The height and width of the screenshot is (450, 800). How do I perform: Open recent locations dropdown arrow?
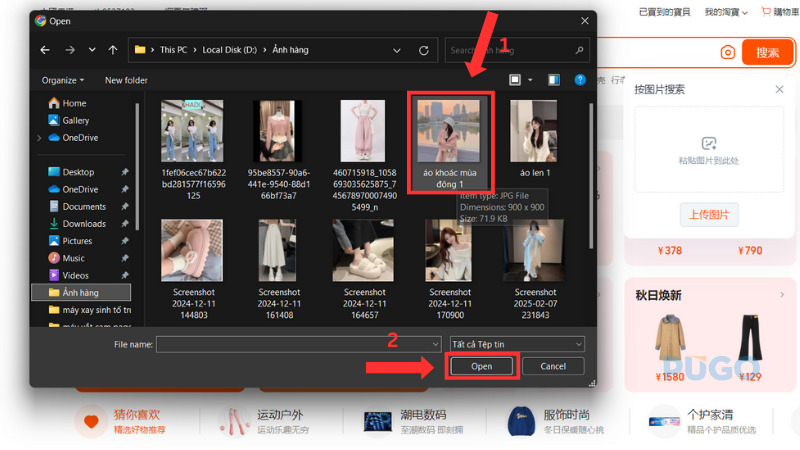pos(92,49)
